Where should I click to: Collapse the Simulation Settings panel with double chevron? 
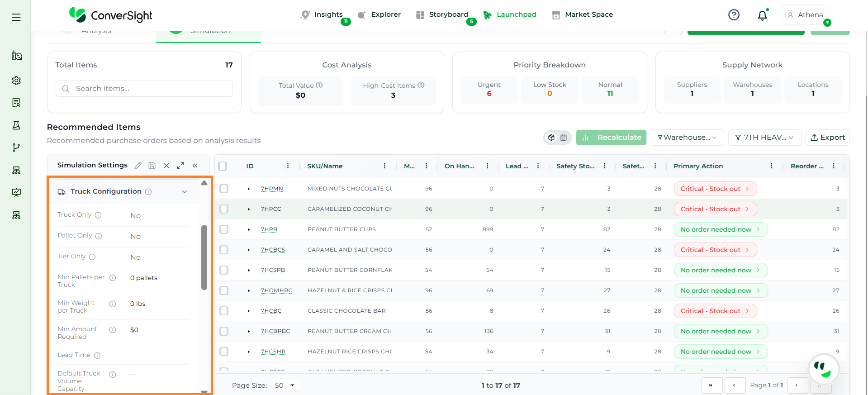click(195, 166)
